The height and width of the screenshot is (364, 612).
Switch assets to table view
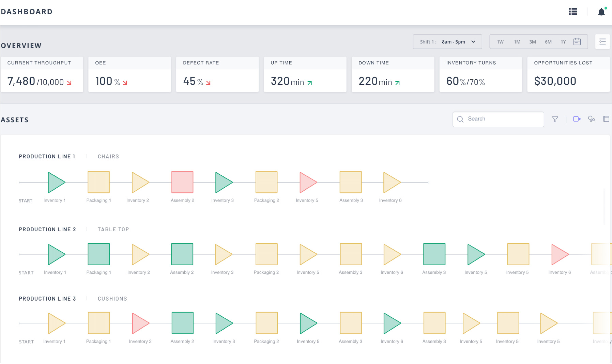[x=607, y=119]
